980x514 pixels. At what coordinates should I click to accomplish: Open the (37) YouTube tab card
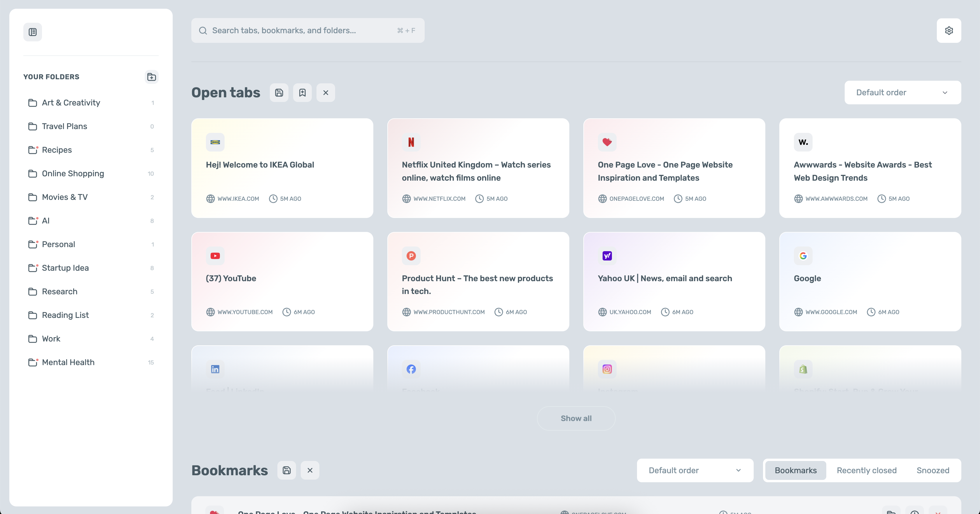click(x=282, y=282)
